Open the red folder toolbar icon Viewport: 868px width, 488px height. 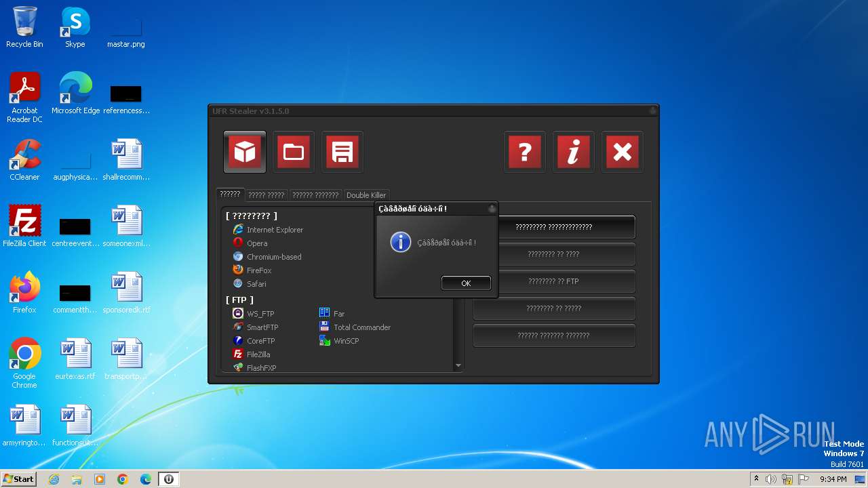[294, 152]
